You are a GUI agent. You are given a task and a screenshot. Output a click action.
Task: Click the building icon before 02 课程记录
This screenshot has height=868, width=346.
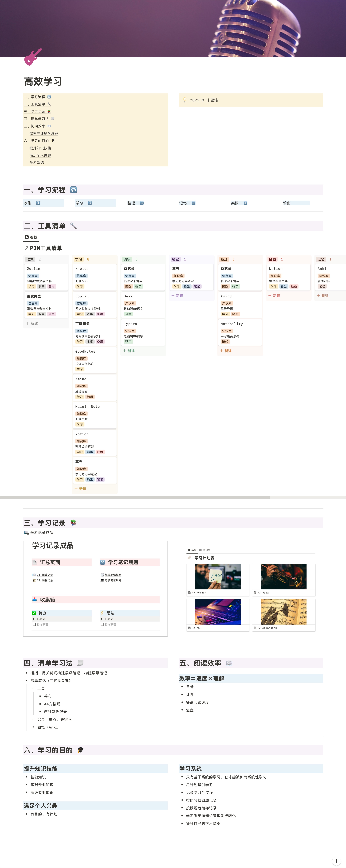tap(34, 580)
